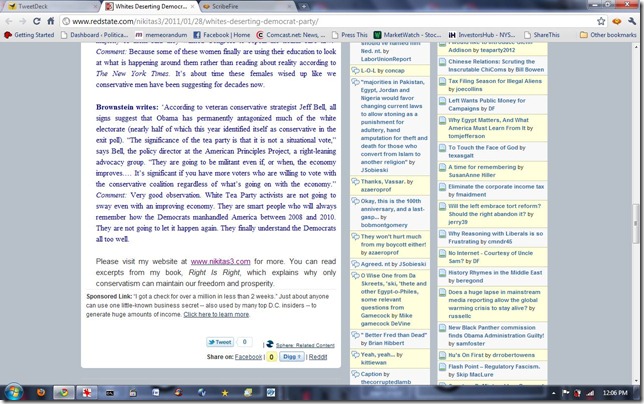Click the yellow Digg count box
Viewport: 644px width, 404px height.
click(271, 357)
